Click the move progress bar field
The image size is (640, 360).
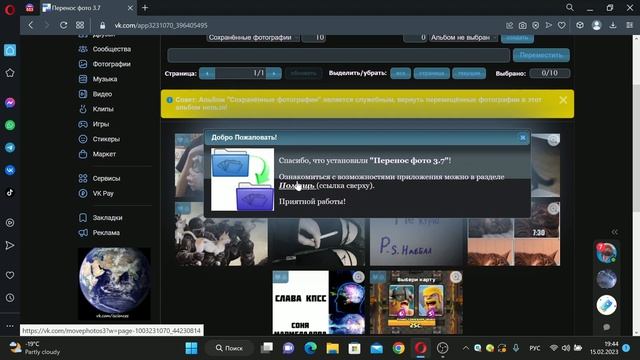(339, 55)
